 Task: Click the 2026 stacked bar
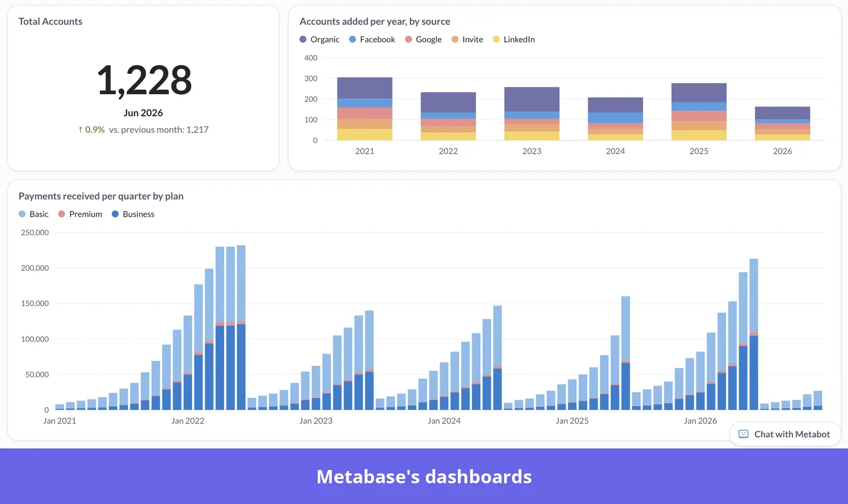click(x=783, y=123)
